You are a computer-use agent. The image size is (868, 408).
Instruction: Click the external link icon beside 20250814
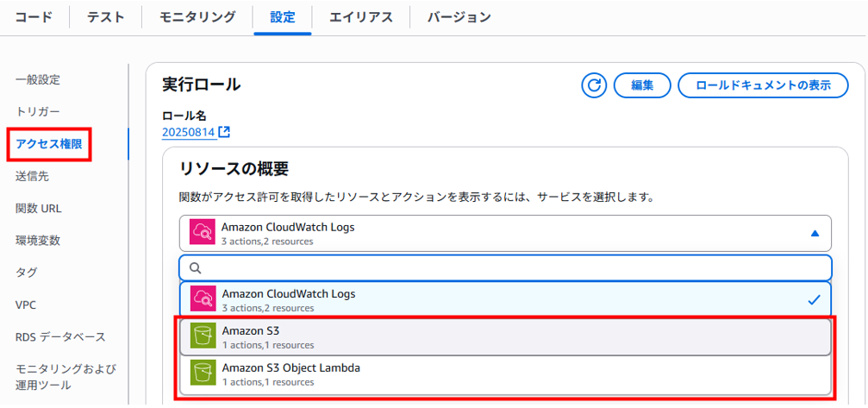(x=224, y=132)
